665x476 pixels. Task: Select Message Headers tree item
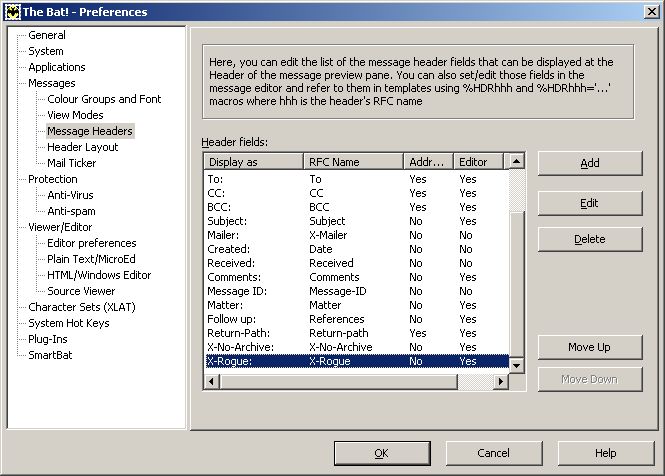coord(90,131)
